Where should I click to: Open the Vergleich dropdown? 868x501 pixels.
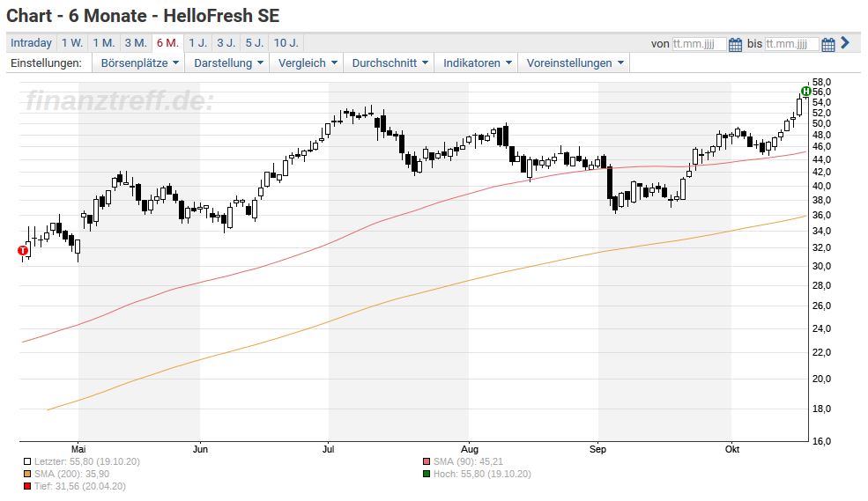pyautogui.click(x=308, y=63)
